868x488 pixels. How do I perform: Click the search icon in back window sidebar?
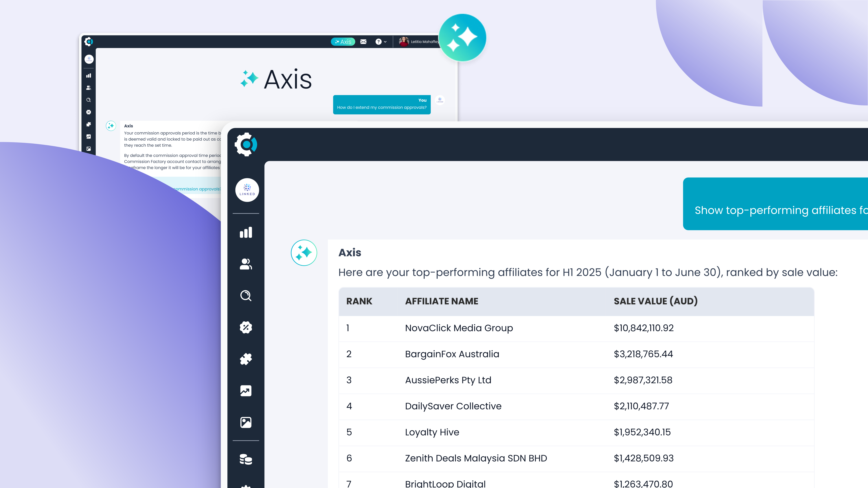pos(89,100)
